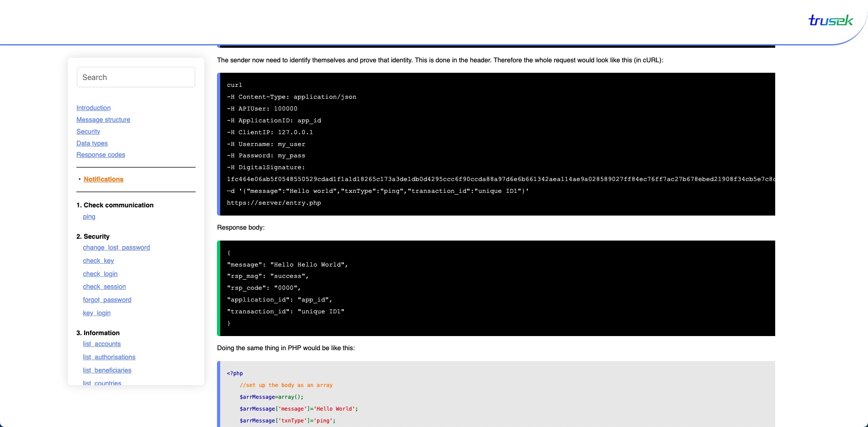Viewport: 868px width, 427px height.
Task: Select the key_login link
Action: 96,313
